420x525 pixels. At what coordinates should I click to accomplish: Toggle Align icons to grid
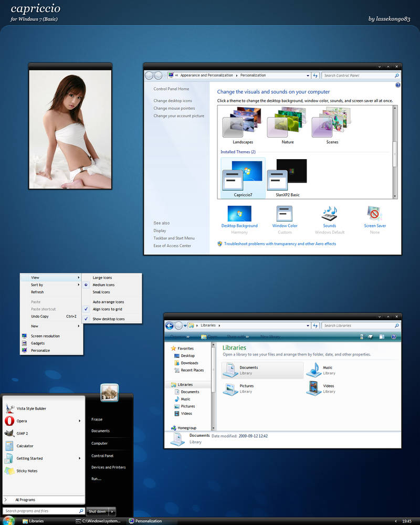pos(107,309)
